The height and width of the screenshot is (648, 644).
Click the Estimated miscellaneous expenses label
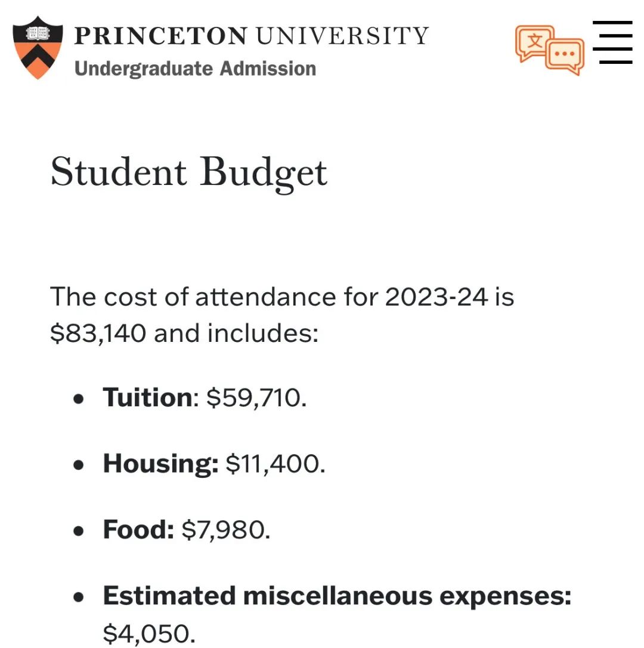point(337,596)
